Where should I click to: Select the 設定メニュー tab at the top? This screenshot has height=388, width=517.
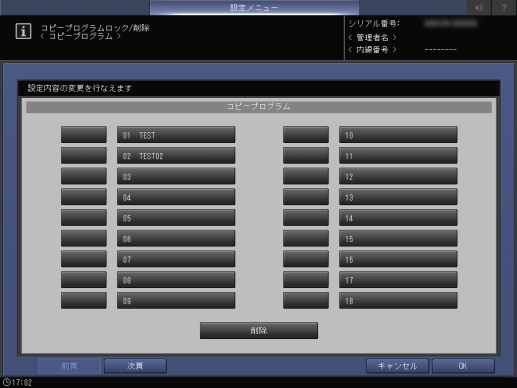click(x=254, y=7)
